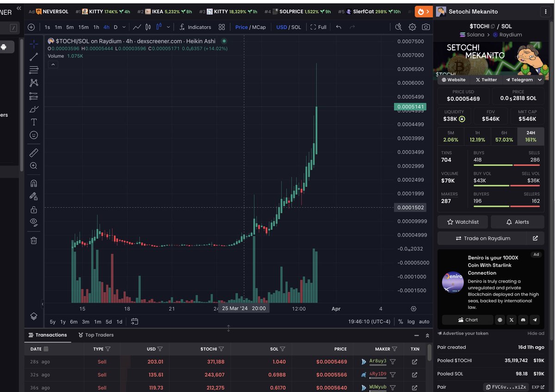Screen dimensions: 555x392
Task: Switch the chart to the D timeframe
Action: coord(116,27)
